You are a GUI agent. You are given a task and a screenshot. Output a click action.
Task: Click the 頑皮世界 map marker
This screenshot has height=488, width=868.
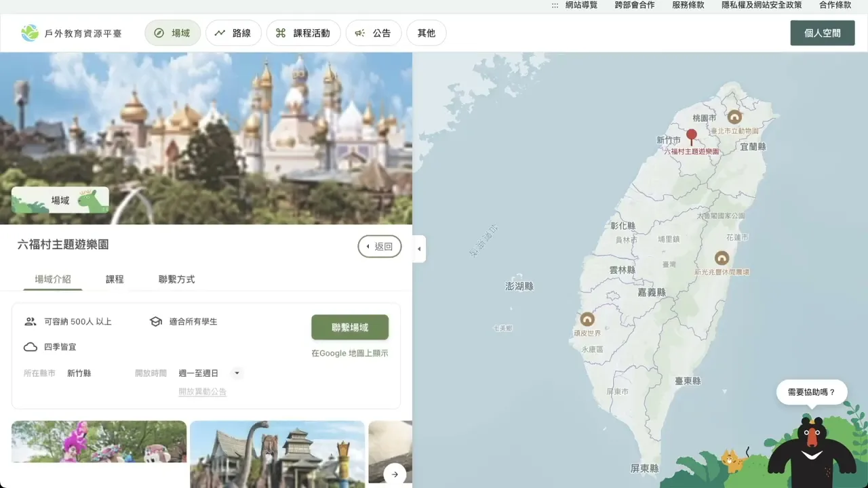coord(587,319)
